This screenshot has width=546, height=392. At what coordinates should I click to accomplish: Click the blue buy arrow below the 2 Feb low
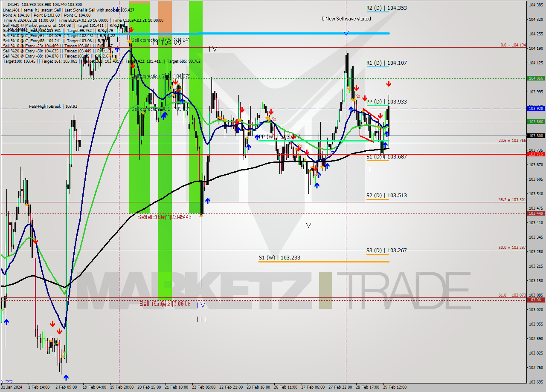[x=66, y=377]
